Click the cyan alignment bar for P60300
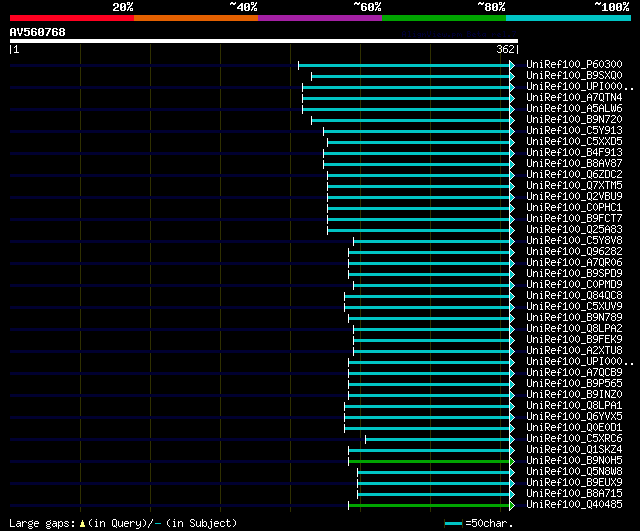Viewport: 640px width, 531px height. pos(404,65)
